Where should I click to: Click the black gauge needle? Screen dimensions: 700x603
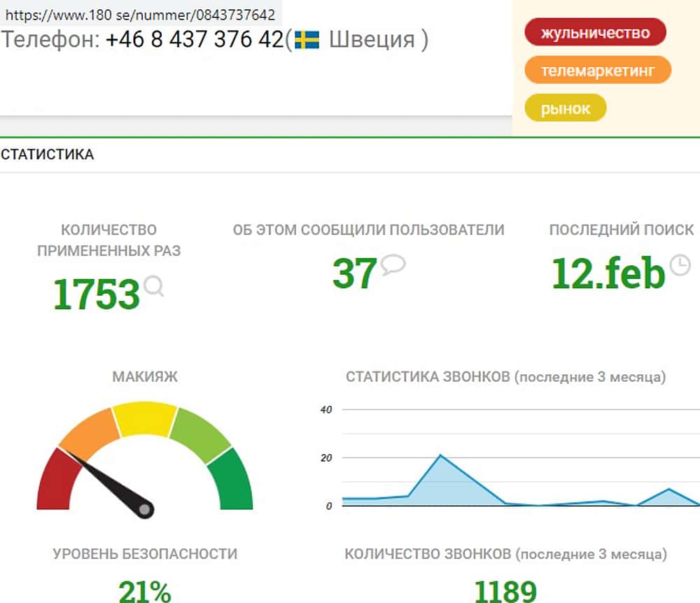coord(112,484)
